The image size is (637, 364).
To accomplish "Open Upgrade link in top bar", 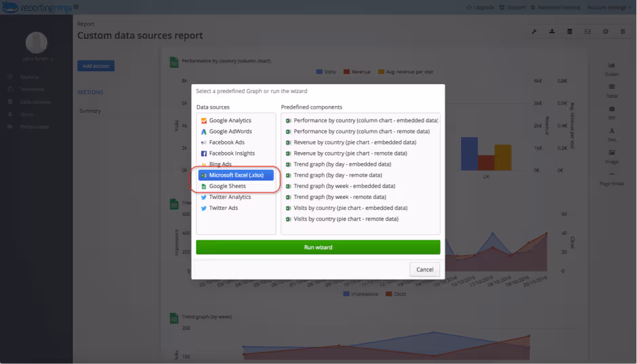I will [x=481, y=7].
